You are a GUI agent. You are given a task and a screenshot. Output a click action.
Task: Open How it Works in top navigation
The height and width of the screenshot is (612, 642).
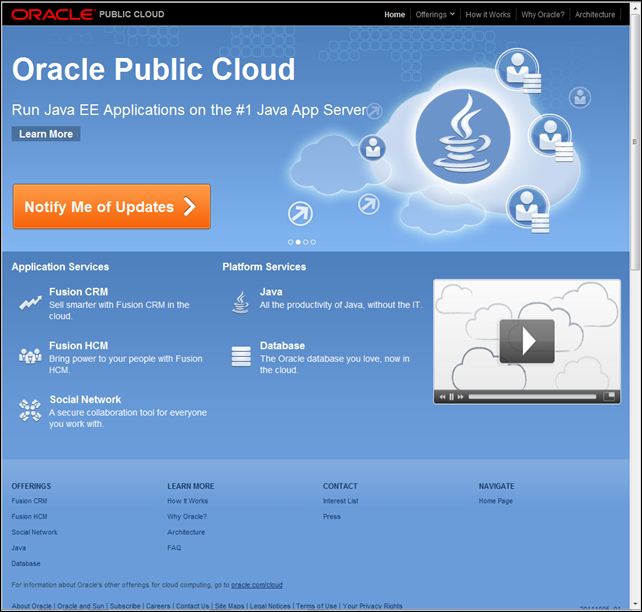click(x=488, y=15)
